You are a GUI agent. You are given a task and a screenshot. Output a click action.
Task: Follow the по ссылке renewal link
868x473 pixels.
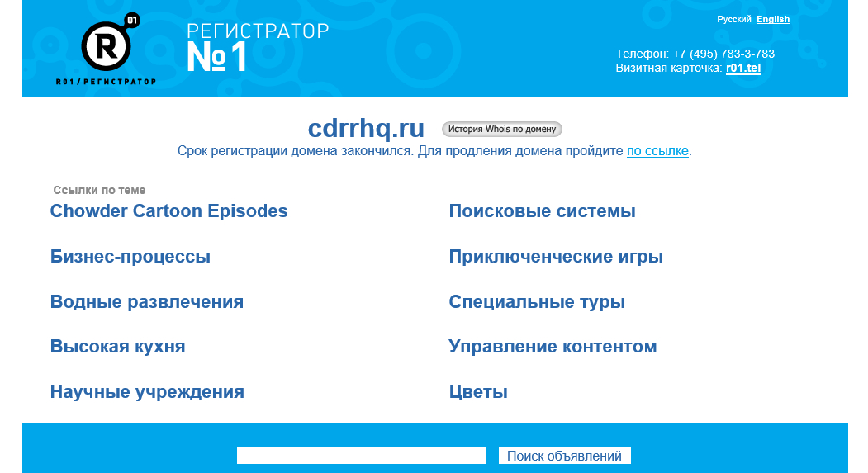(657, 151)
